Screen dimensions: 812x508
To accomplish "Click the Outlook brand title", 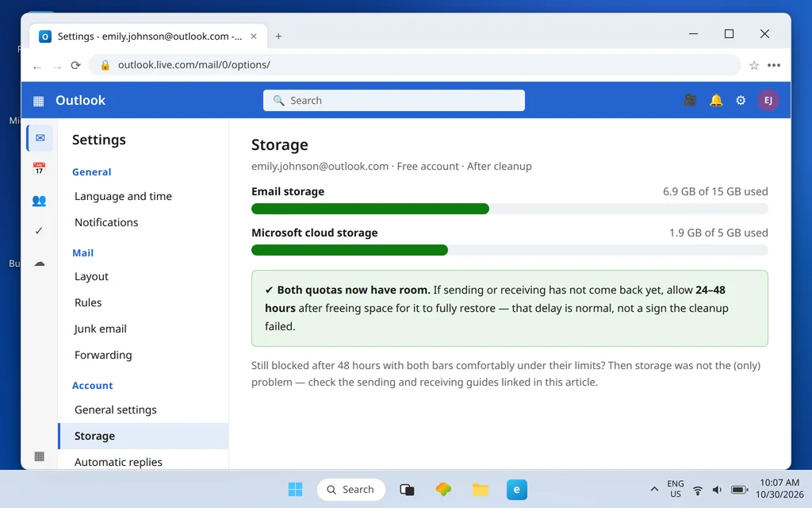I will 80,101.
